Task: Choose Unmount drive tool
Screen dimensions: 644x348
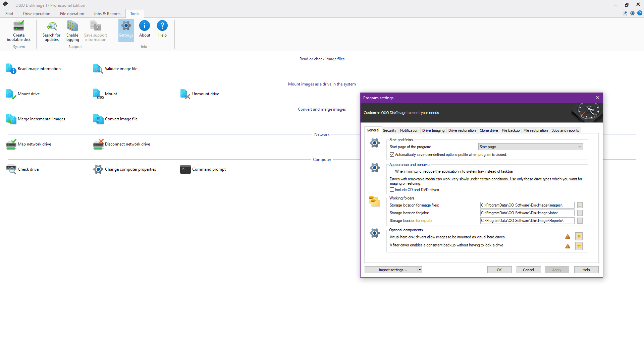Action: 200,94
